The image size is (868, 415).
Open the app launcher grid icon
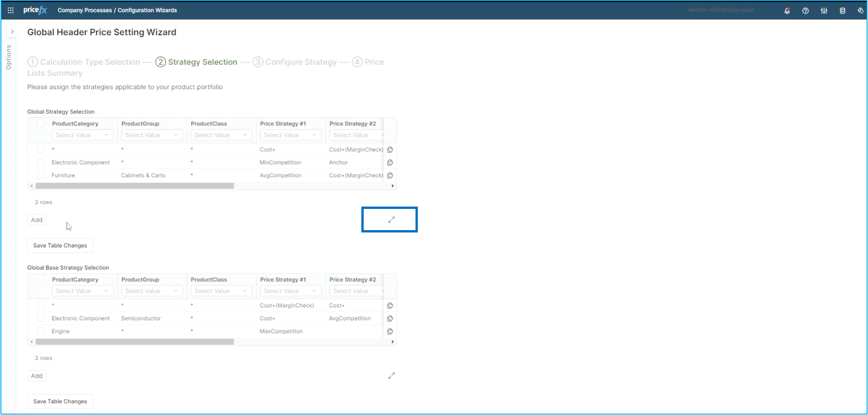pos(11,10)
